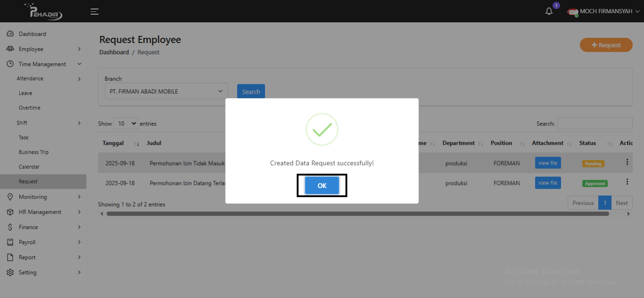Click the horizontal table scrollbar
Screen dimensions: 644x298
click(357, 214)
